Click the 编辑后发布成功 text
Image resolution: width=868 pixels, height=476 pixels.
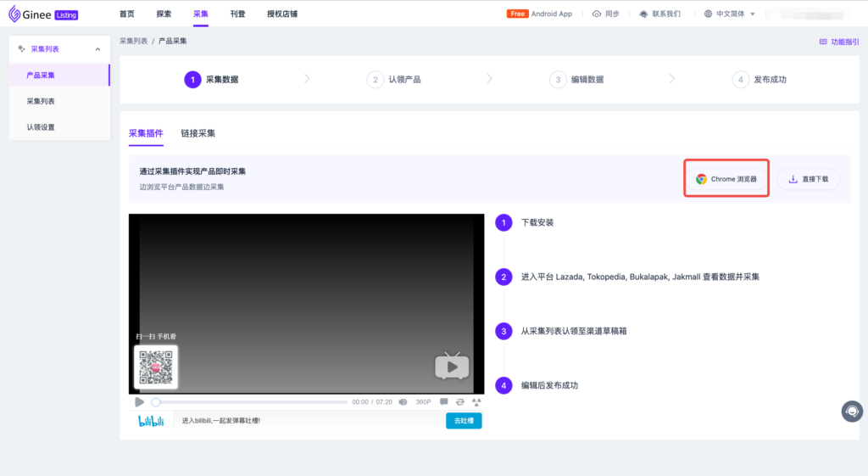[549, 386]
